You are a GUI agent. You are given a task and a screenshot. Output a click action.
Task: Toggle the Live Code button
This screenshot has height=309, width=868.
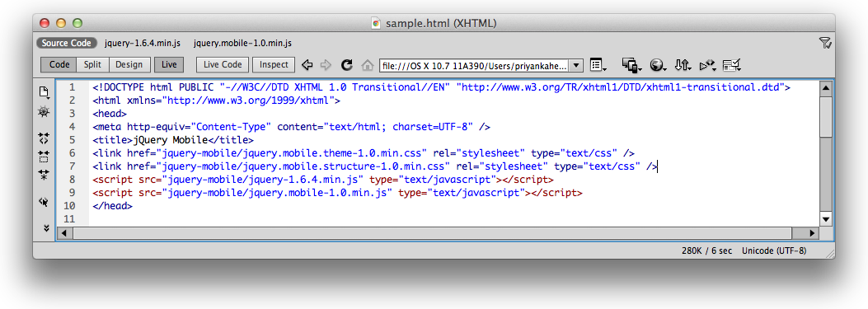tap(223, 65)
